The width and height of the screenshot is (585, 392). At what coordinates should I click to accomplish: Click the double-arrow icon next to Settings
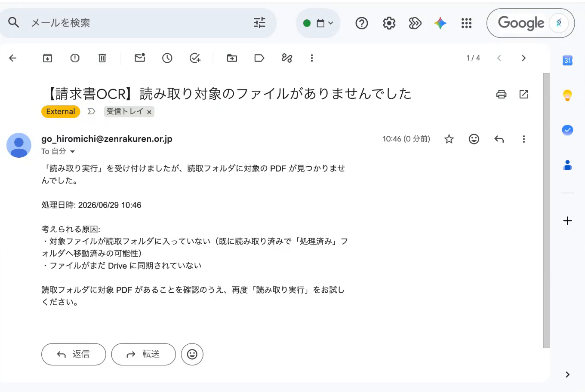click(x=415, y=23)
